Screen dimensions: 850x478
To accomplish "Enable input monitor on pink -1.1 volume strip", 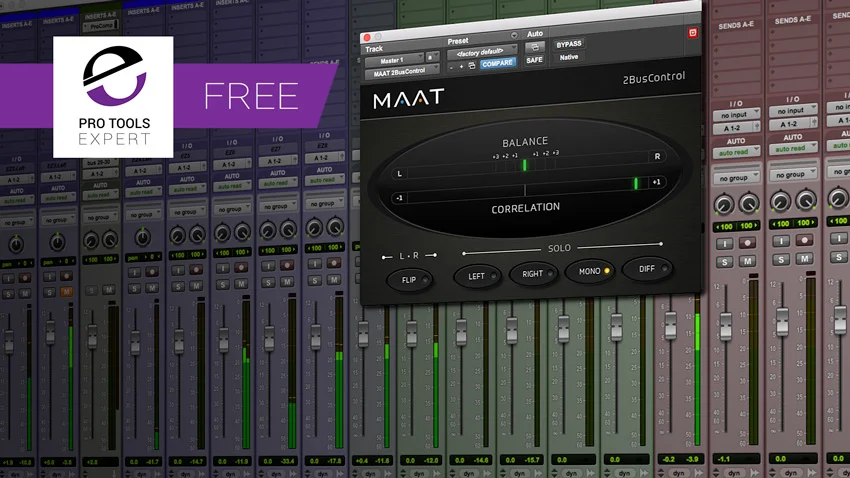I will click(725, 244).
